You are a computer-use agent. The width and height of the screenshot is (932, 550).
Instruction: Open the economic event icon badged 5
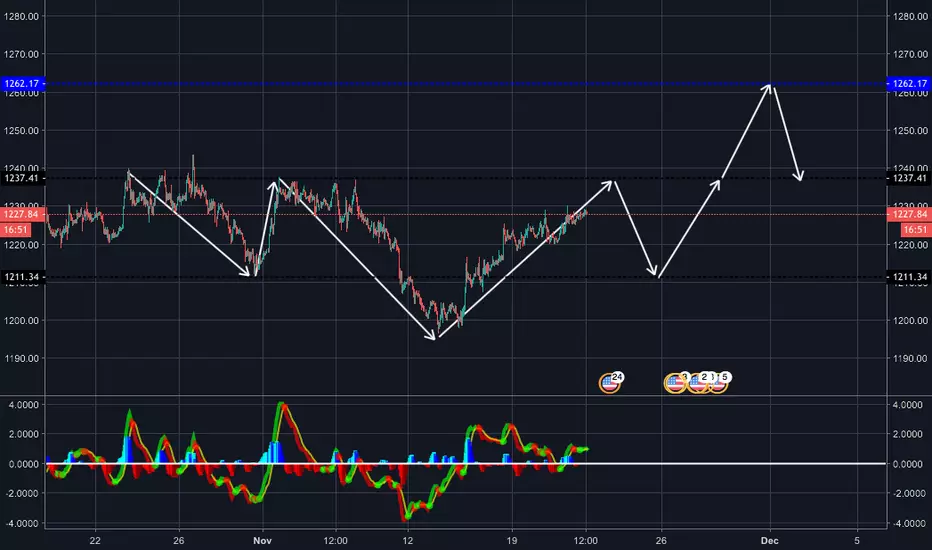pyautogui.click(x=719, y=383)
